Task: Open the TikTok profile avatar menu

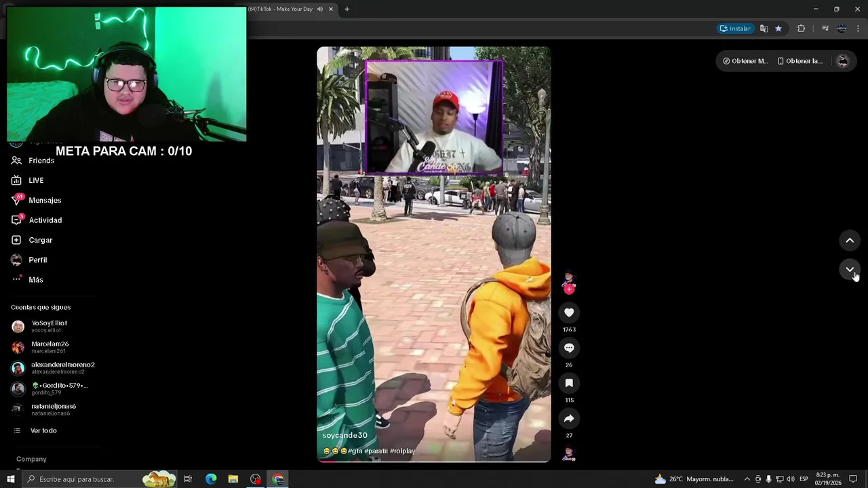Action: (843, 61)
